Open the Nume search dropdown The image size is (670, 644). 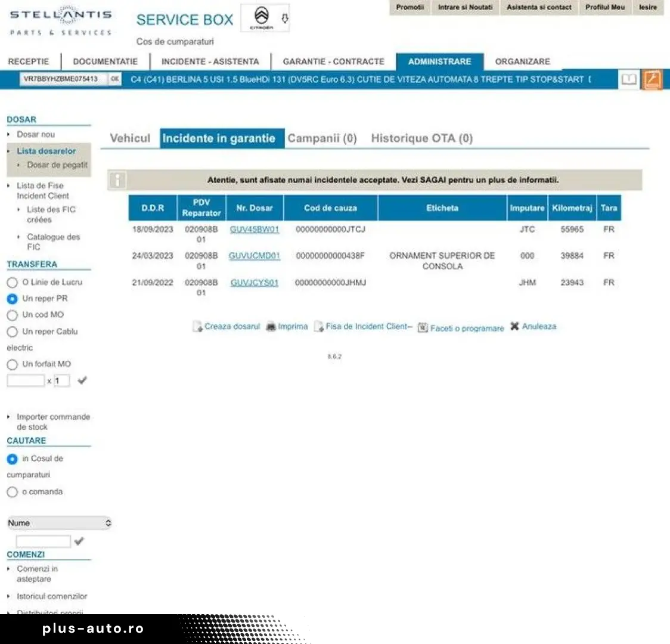click(x=60, y=523)
